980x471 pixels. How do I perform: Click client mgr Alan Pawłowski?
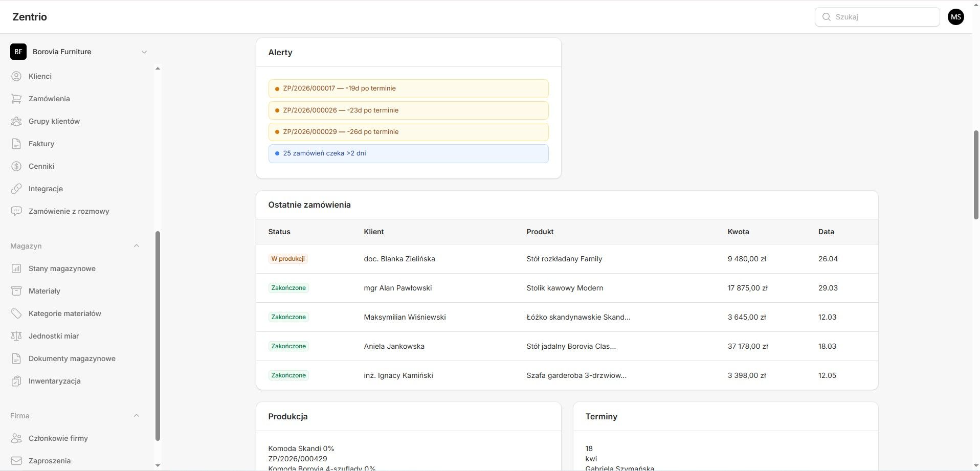pos(398,288)
